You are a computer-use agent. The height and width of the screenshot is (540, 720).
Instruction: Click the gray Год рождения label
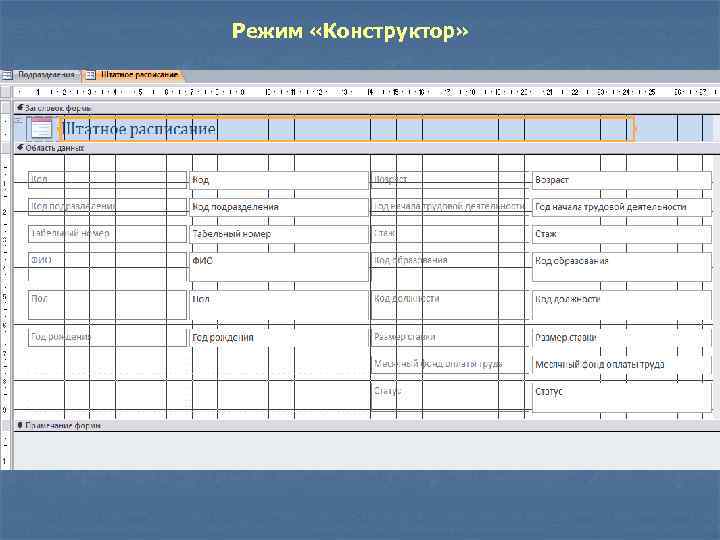coord(107,338)
